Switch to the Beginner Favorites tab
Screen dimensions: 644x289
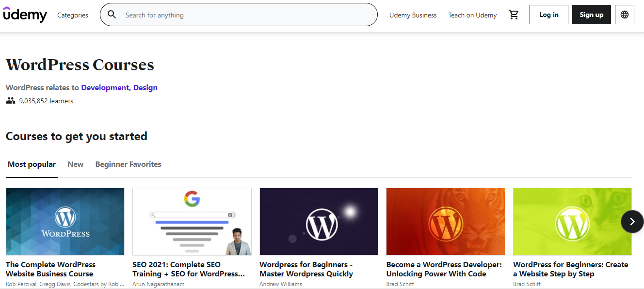pyautogui.click(x=128, y=164)
